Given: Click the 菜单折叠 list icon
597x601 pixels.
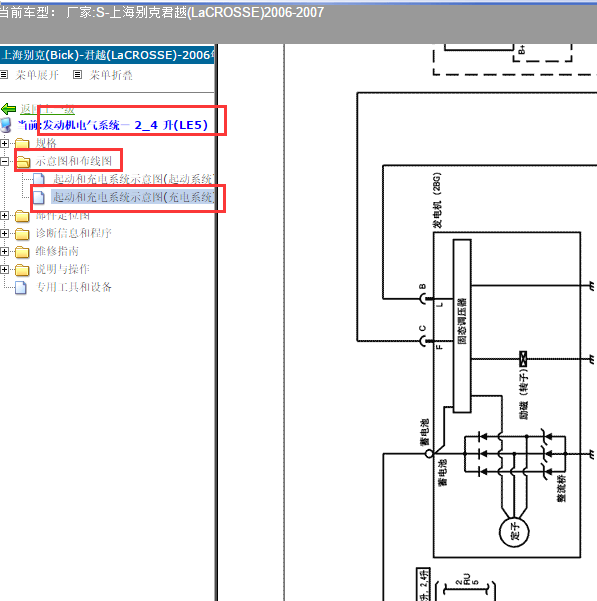Looking at the screenshot, I should click(77, 75).
